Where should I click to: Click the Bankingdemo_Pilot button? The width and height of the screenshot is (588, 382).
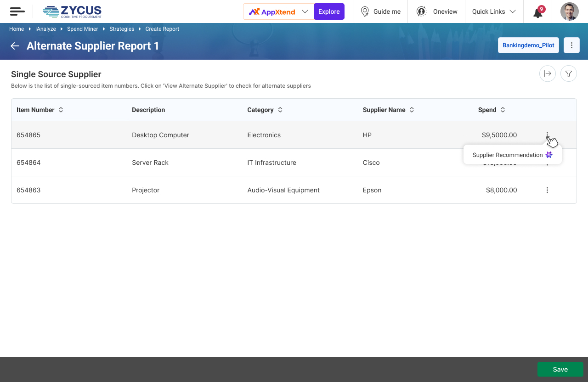pos(528,45)
